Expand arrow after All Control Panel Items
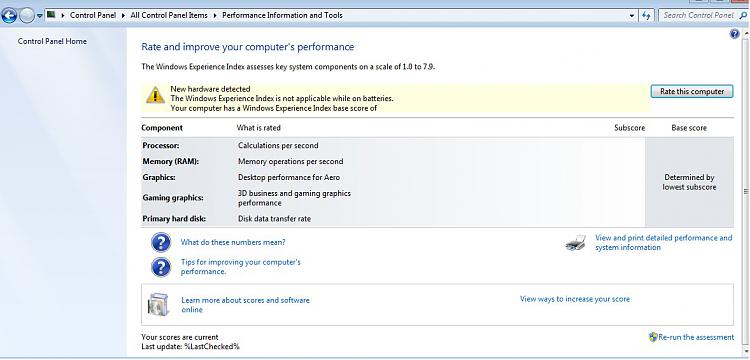This screenshot has width=750, height=360. [215, 15]
